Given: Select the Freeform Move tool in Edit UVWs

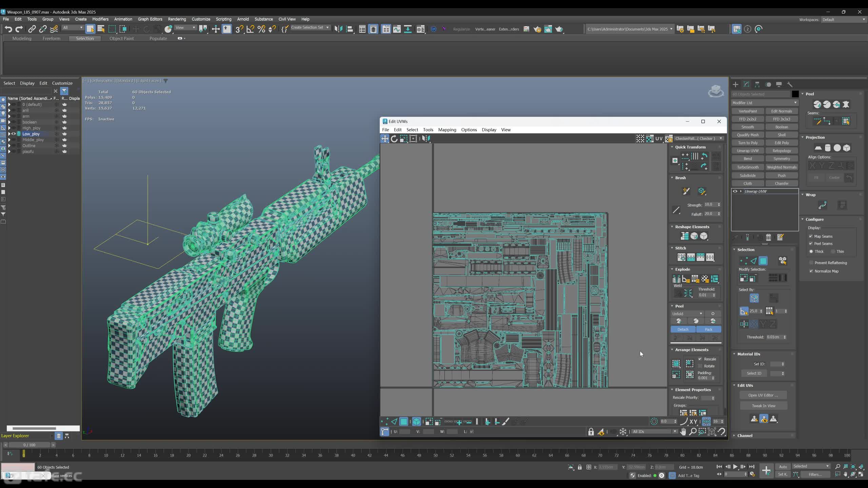Looking at the screenshot, I should point(384,139).
